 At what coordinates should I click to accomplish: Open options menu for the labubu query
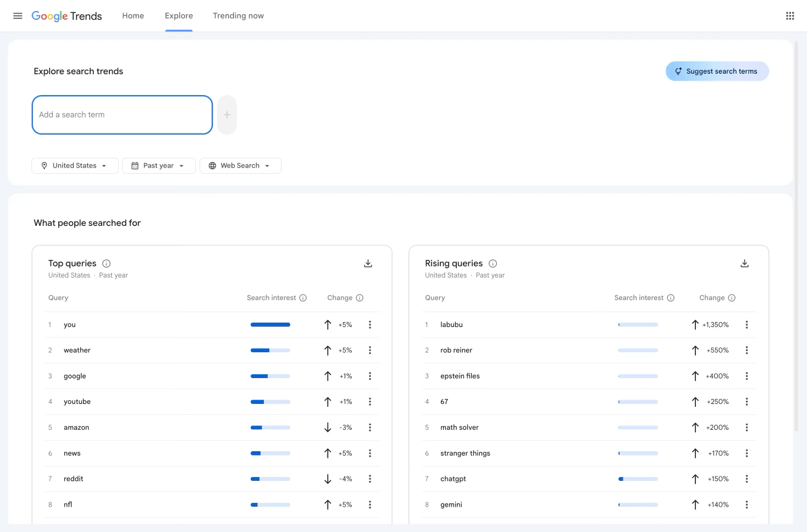[x=747, y=324]
